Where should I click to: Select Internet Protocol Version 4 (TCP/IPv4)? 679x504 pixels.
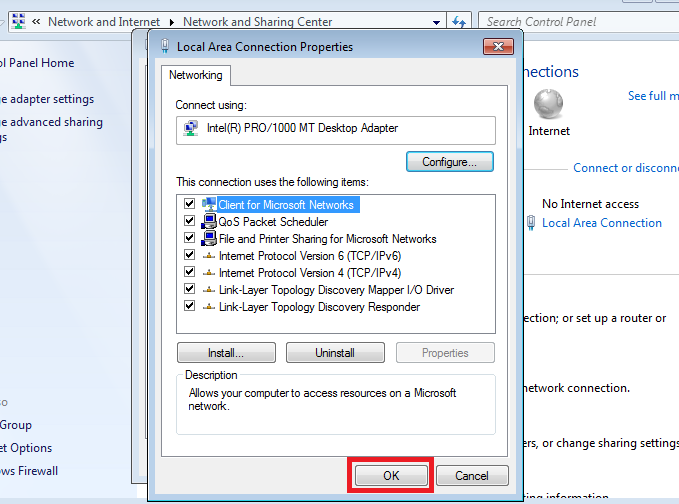(310, 273)
